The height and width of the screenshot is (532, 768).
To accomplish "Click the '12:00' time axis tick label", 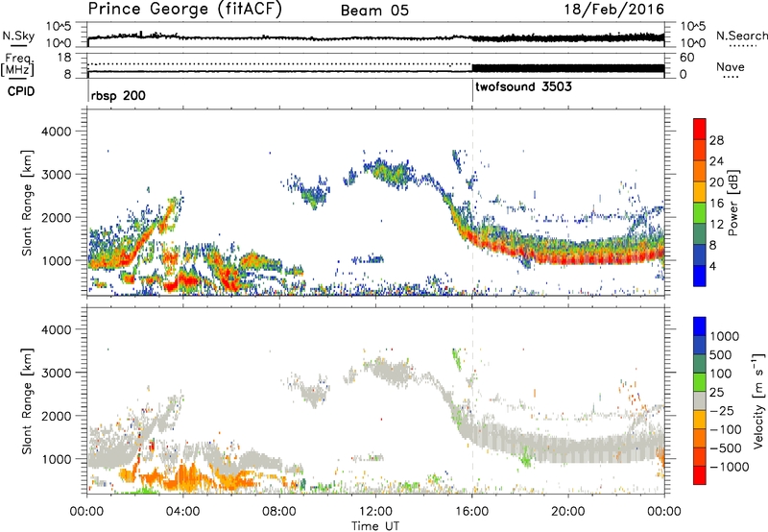I will (x=375, y=512).
